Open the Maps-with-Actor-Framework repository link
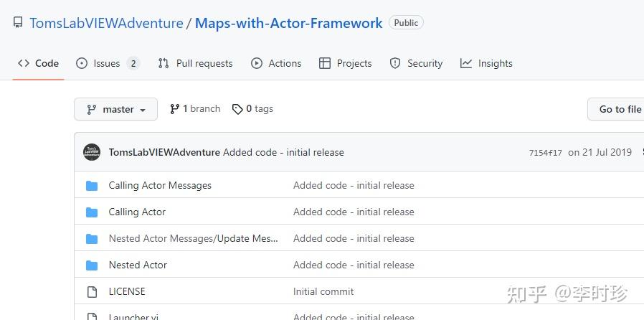 [x=288, y=23]
